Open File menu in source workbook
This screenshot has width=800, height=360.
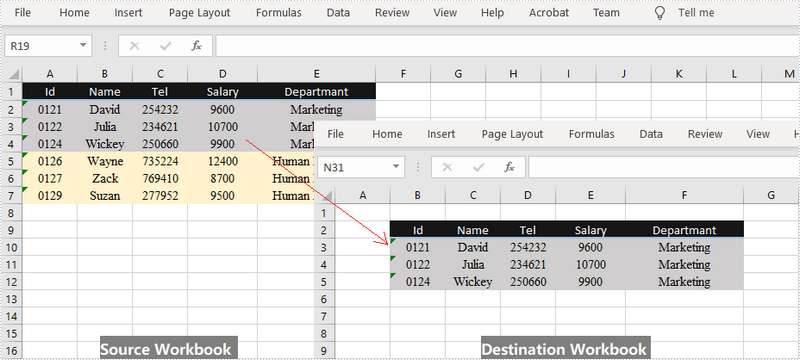[x=23, y=13]
